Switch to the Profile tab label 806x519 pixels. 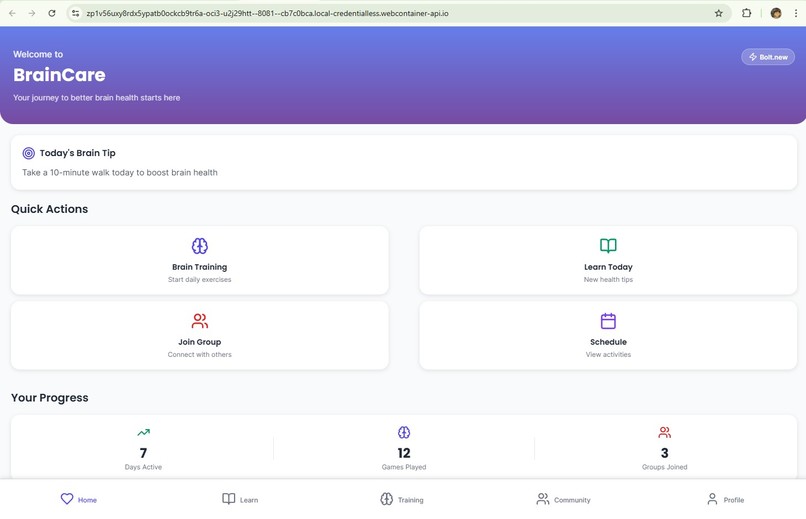pos(734,500)
